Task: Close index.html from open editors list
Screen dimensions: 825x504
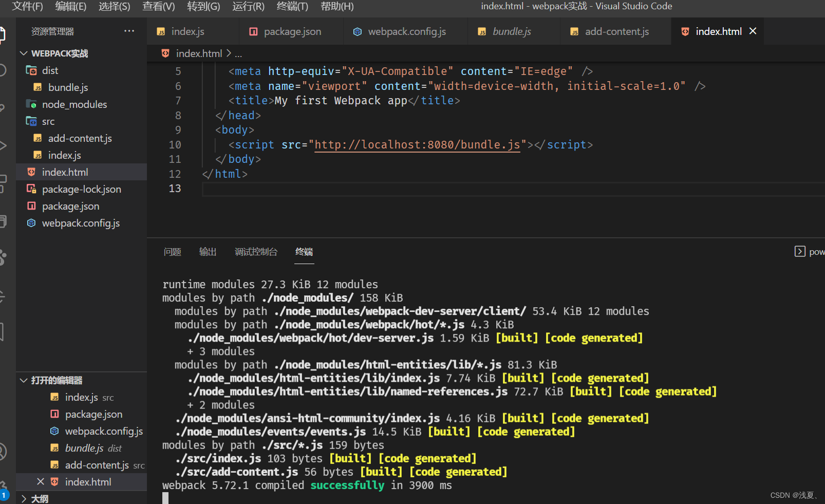Action: pyautogui.click(x=41, y=481)
